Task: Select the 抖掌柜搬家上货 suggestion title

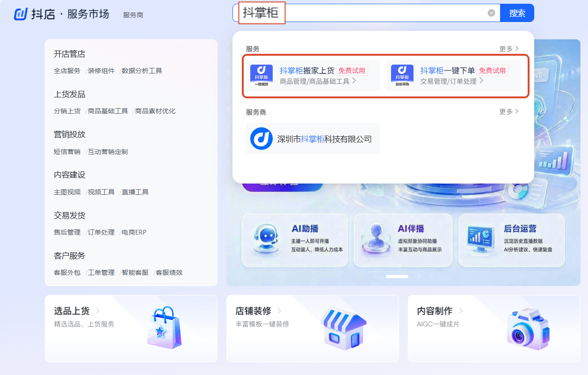Action: pyautogui.click(x=307, y=71)
